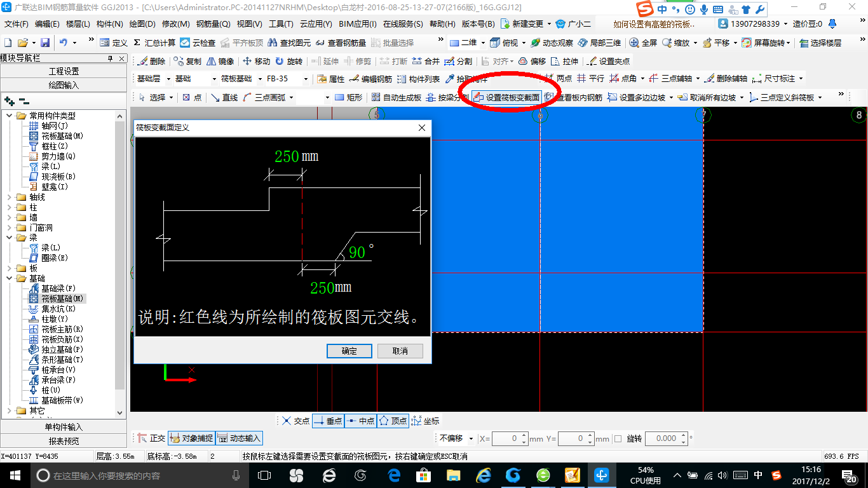
Task: Select the 复制 copy tool
Action: [x=187, y=61]
